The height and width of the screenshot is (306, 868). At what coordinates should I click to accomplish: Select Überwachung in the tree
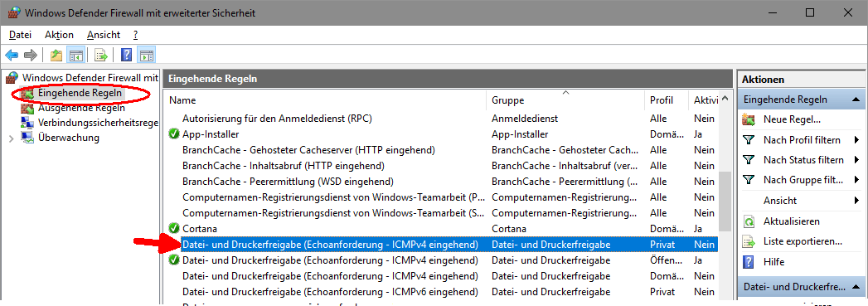69,138
